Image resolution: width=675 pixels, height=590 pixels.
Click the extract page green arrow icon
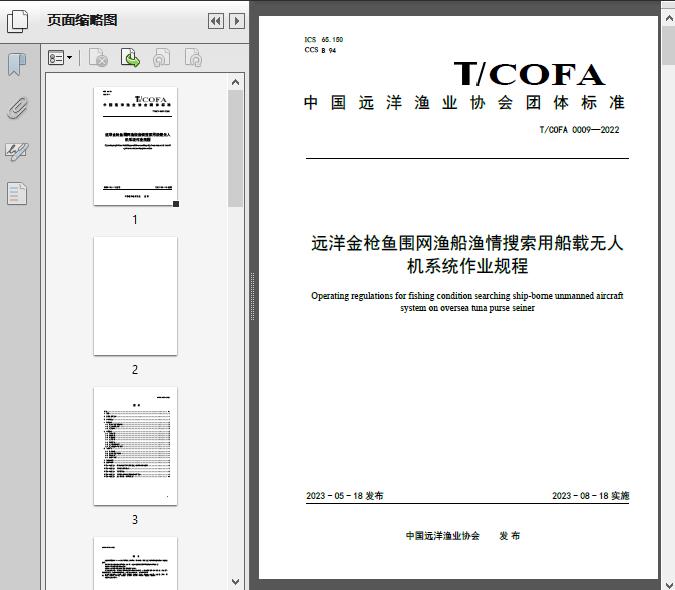click(130, 58)
